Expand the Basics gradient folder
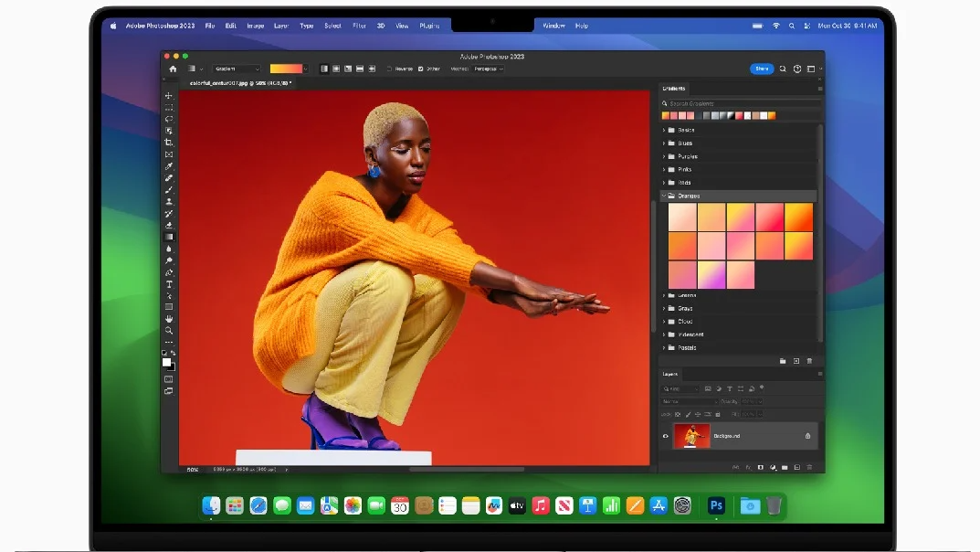Viewport: 980px width, 552px height. 664,130
